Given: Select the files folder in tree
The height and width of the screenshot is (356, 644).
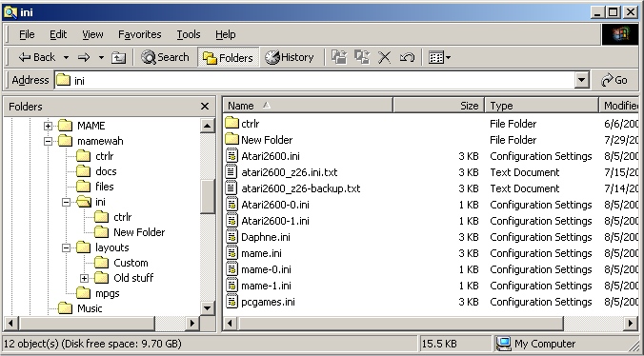Looking at the screenshot, I should pos(95,187).
